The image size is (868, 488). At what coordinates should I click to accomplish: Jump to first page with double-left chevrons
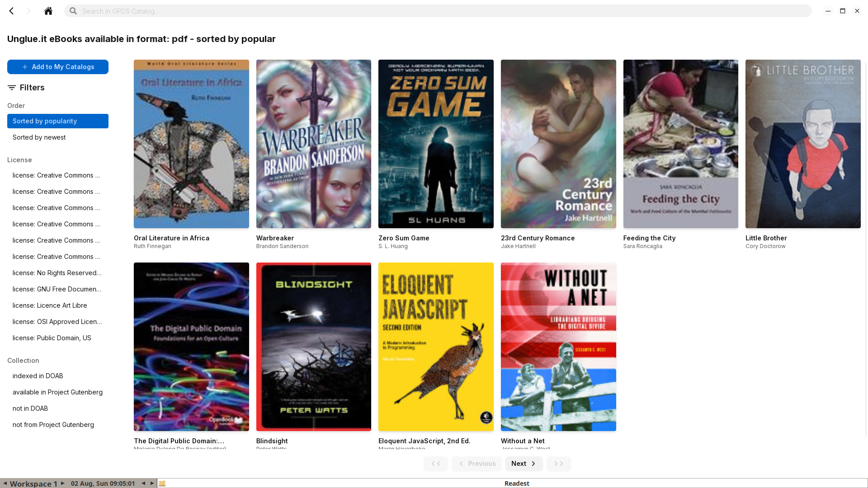(436, 464)
